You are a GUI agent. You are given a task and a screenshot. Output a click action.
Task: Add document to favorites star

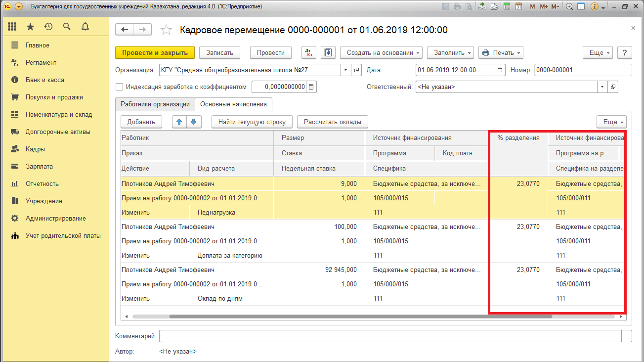(x=167, y=30)
